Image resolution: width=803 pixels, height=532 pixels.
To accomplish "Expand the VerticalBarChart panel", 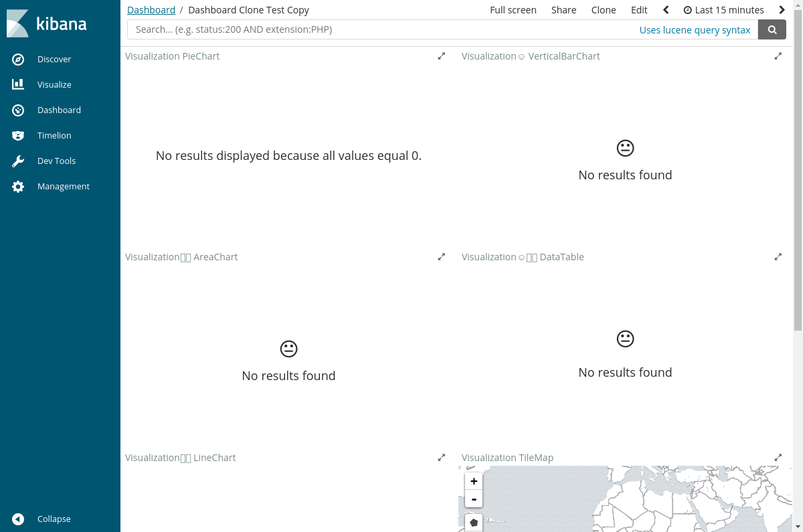I will 778,56.
